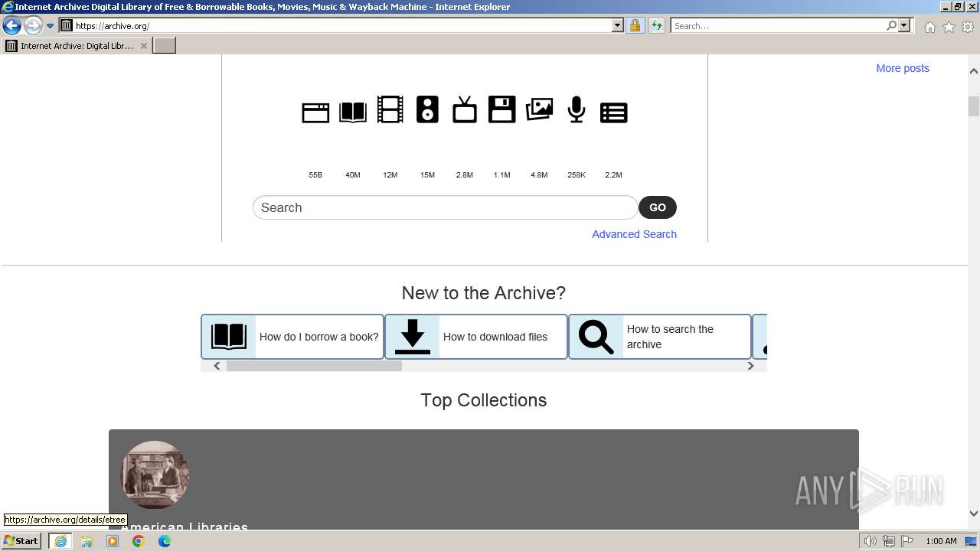Close the Internet Archive tab
The width and height of the screenshot is (980, 551).
[x=143, y=46]
